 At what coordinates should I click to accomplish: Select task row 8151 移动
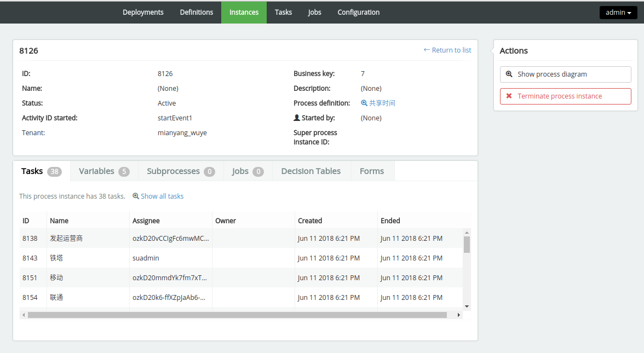tap(241, 278)
